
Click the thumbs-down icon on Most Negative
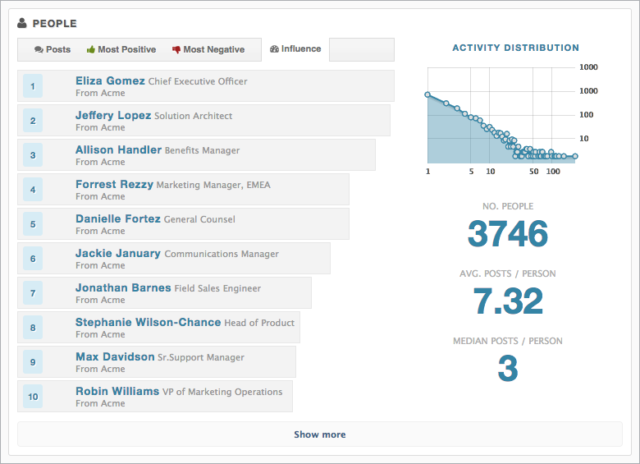tap(177, 49)
